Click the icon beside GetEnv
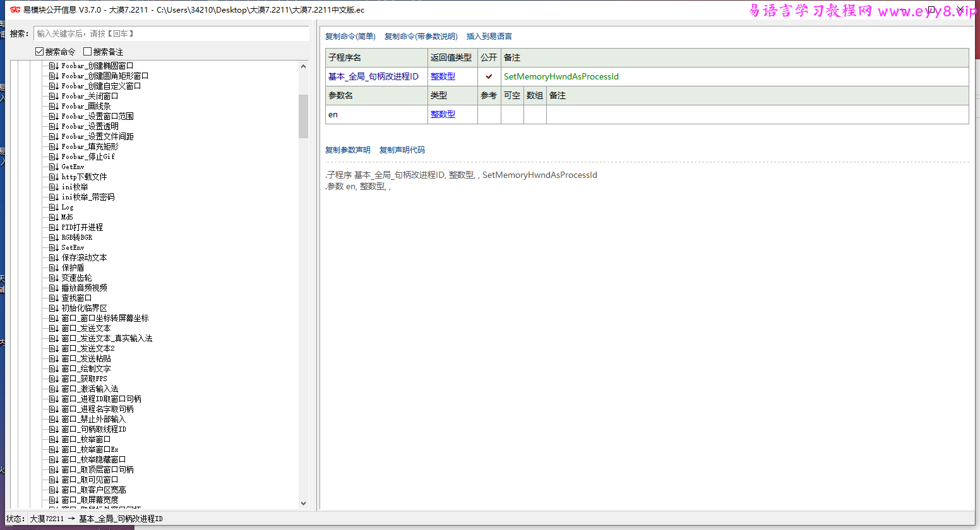 [x=54, y=167]
